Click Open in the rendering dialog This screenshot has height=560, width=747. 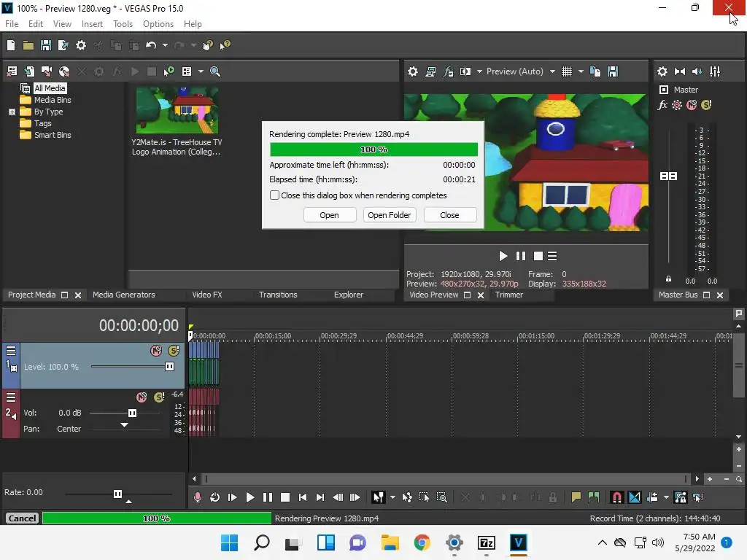(x=329, y=215)
